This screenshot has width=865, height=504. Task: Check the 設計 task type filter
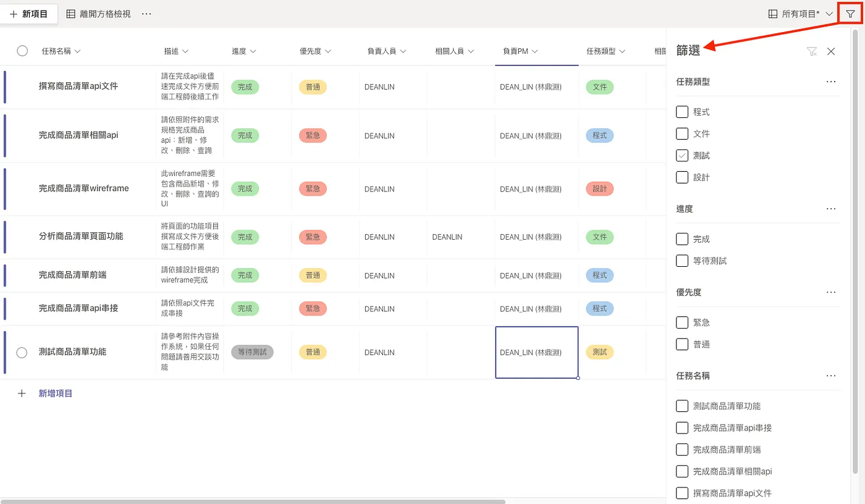point(682,177)
